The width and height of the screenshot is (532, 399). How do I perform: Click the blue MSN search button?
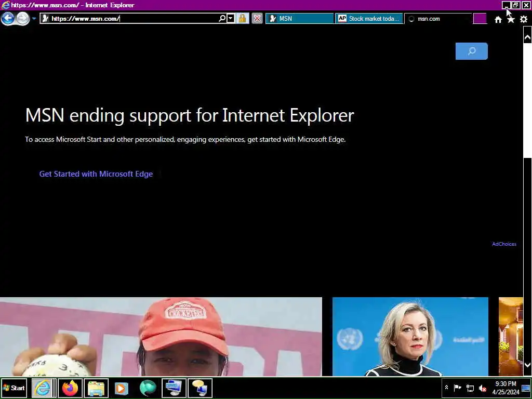click(x=472, y=51)
